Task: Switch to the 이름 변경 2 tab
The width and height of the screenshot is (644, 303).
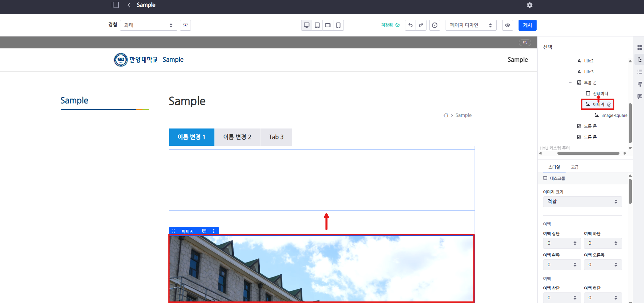Action: pos(237,137)
